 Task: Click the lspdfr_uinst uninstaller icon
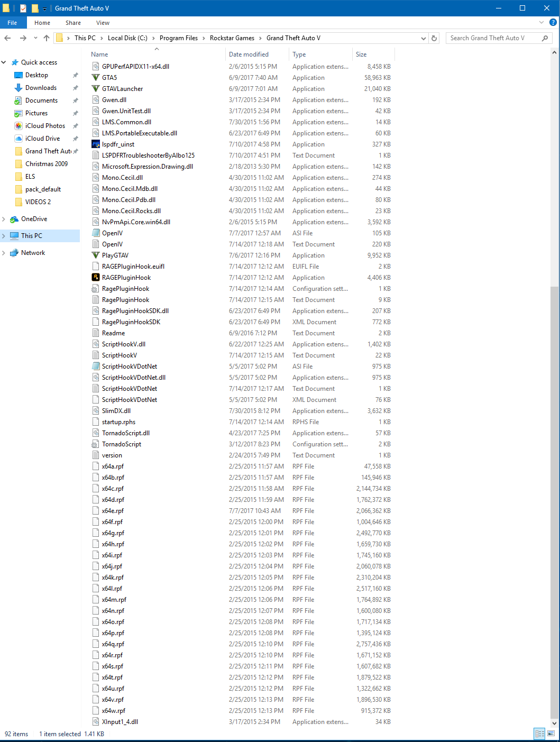point(96,144)
